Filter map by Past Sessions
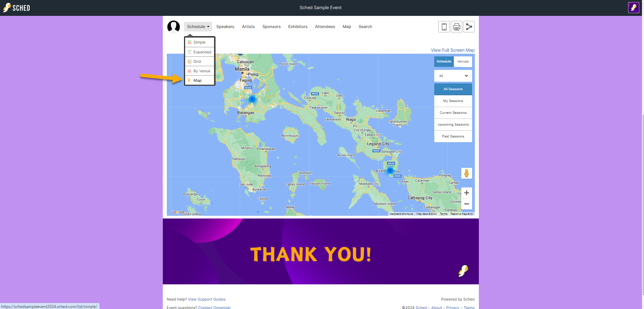Viewport: 644px width, 309px height. coord(453,136)
